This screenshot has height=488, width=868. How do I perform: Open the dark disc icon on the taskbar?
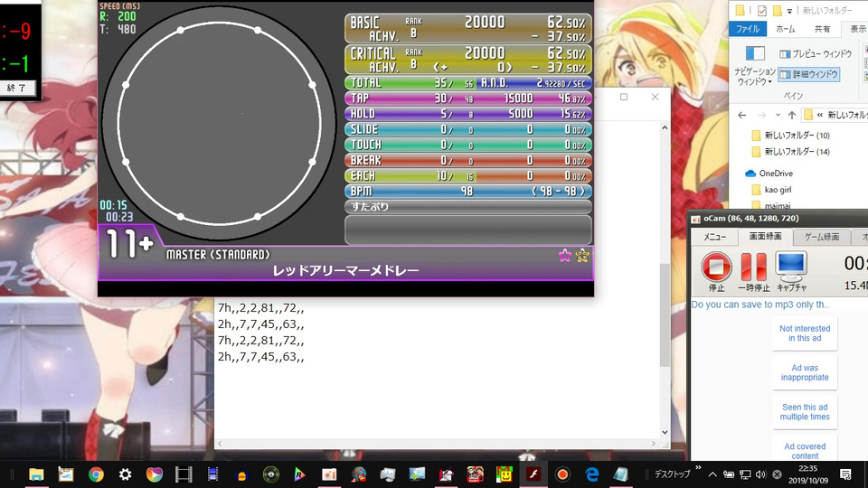click(x=270, y=474)
